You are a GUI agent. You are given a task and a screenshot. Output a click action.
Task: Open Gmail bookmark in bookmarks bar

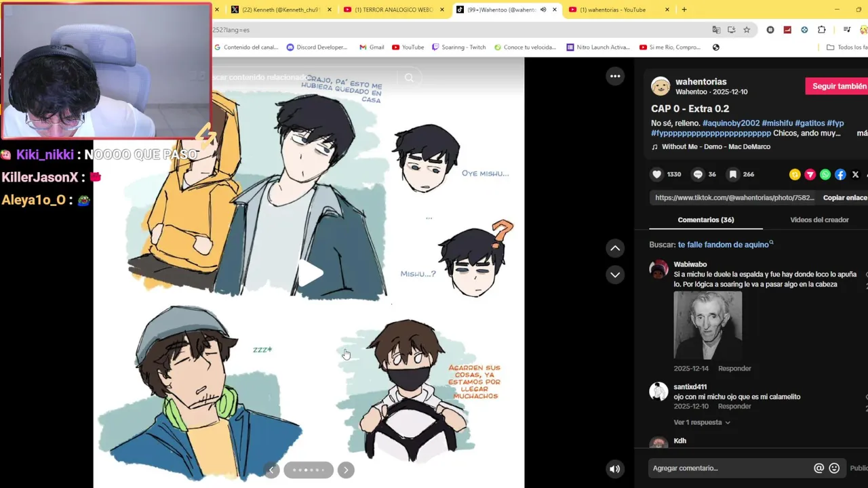(x=372, y=47)
